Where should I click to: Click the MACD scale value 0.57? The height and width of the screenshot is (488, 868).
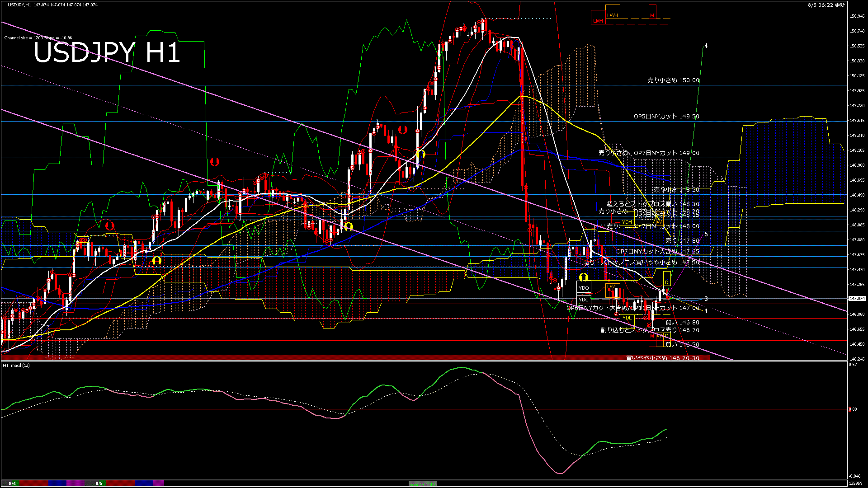click(853, 364)
